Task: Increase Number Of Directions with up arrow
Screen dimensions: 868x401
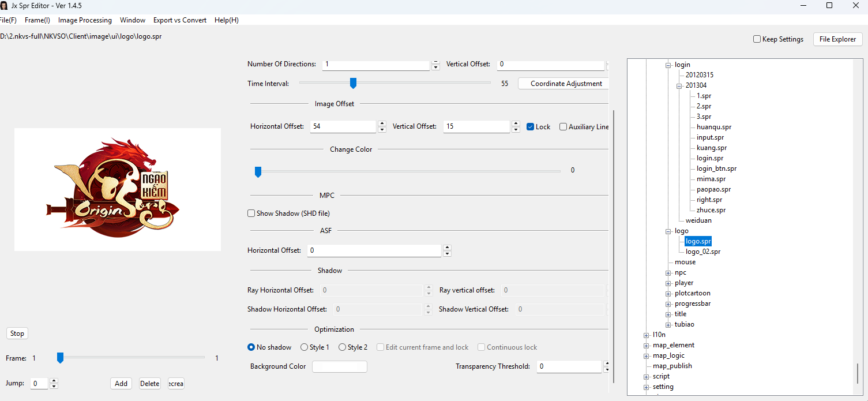Action: pos(435,61)
